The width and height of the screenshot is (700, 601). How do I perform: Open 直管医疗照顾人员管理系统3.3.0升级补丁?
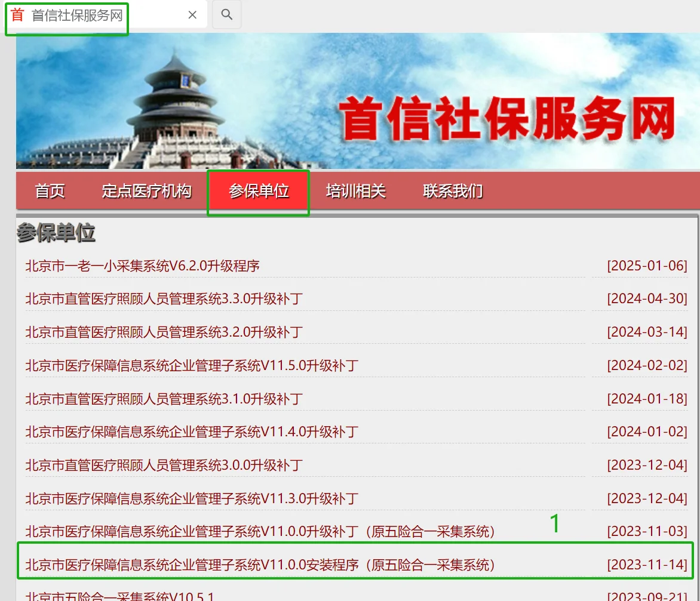[162, 299]
